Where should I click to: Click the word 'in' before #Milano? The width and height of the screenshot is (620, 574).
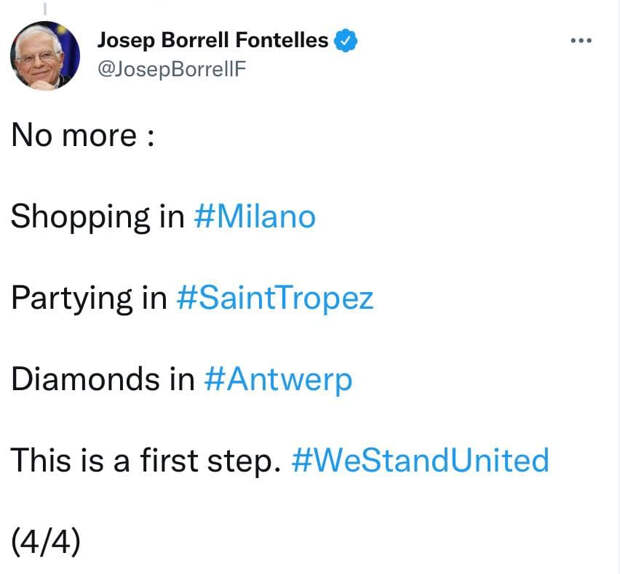click(172, 217)
